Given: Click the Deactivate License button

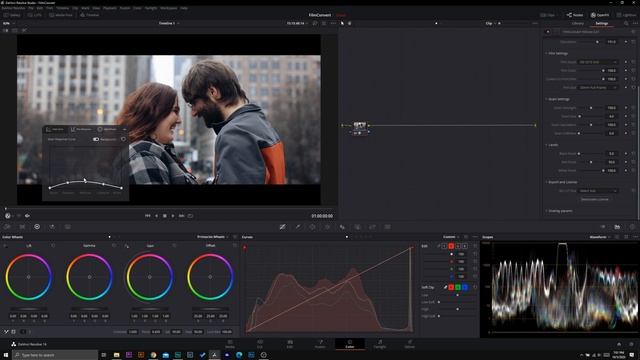Looking at the screenshot, I should point(595,199).
